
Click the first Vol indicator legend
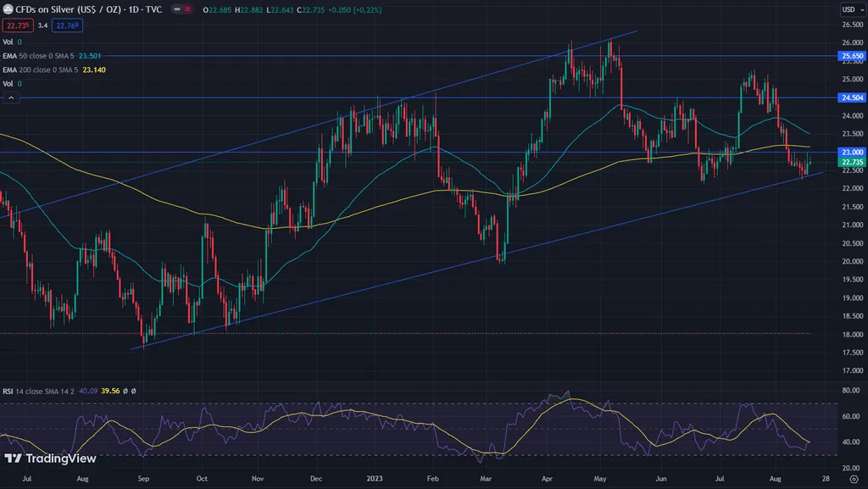tap(9, 41)
